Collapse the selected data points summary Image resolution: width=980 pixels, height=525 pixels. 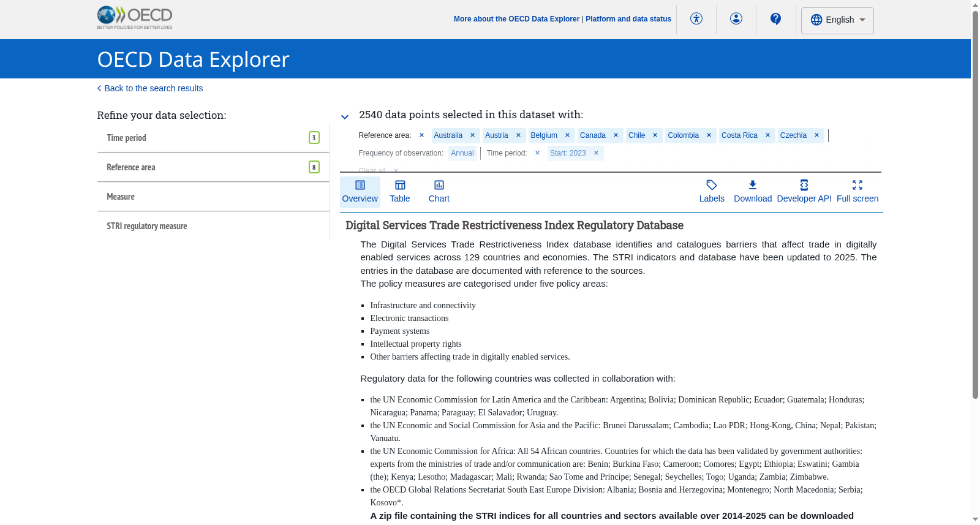[x=345, y=117]
